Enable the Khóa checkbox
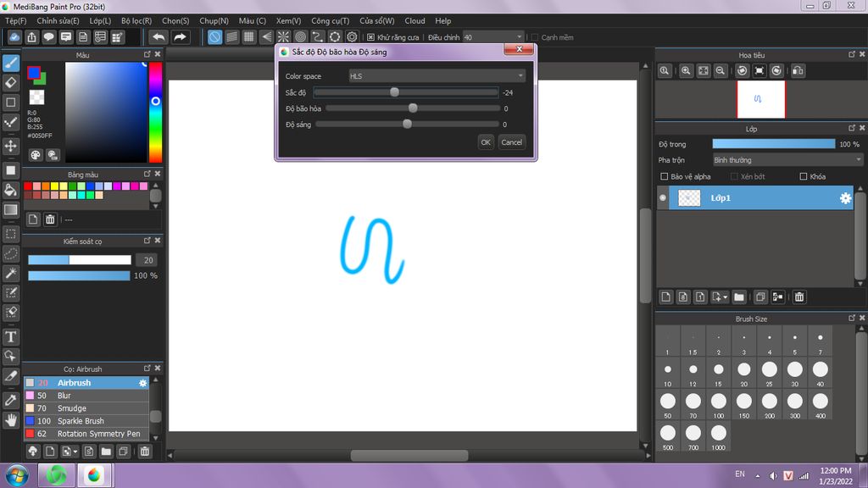 804,176
